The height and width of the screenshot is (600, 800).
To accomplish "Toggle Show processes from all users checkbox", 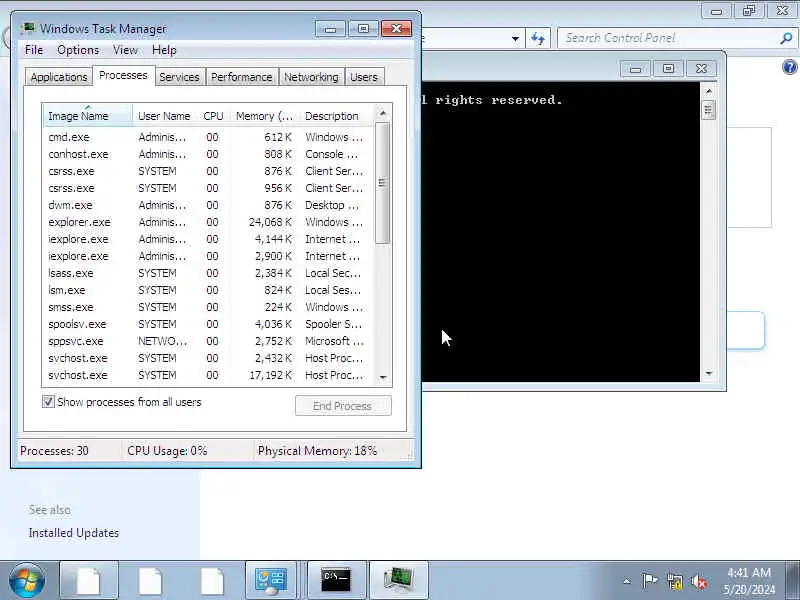I will tap(48, 402).
